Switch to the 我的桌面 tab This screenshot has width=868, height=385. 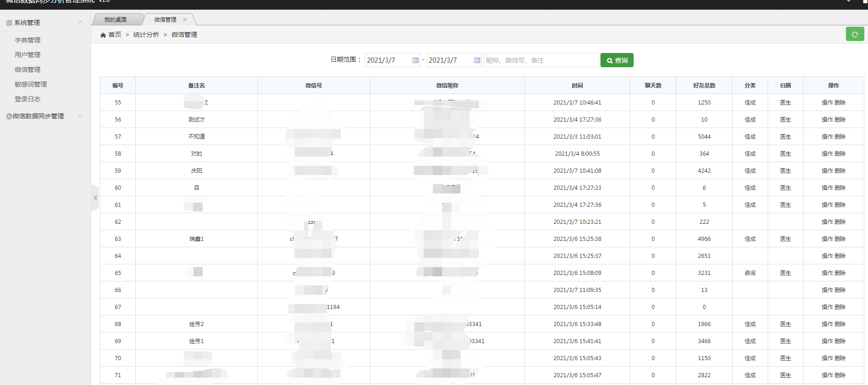116,19
